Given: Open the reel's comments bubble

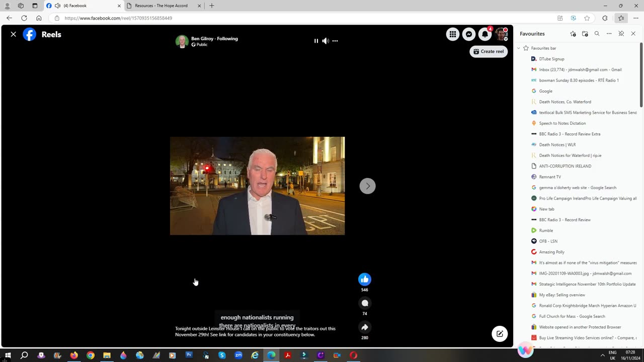Looking at the screenshot, I should 365,303.
